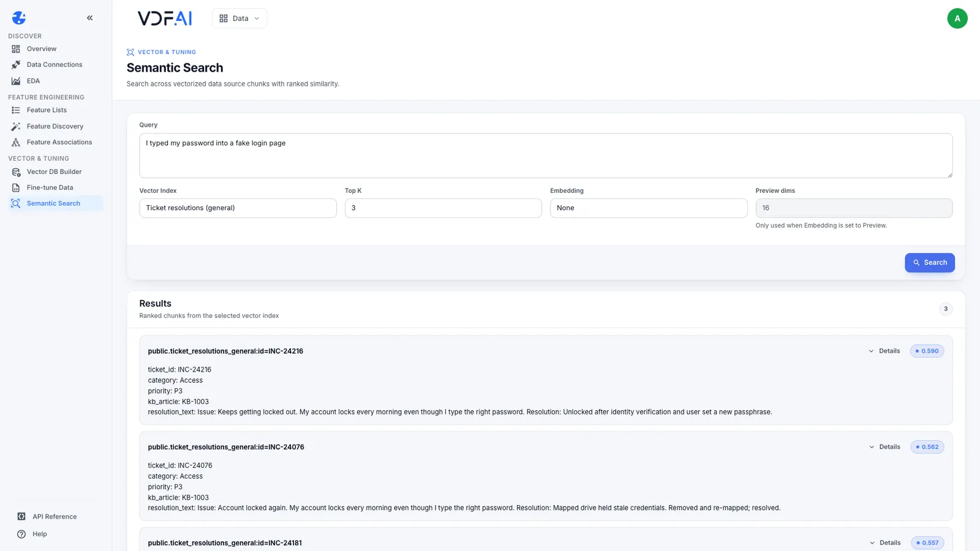Click the Preview dims field
980x551 pixels.
pos(854,208)
